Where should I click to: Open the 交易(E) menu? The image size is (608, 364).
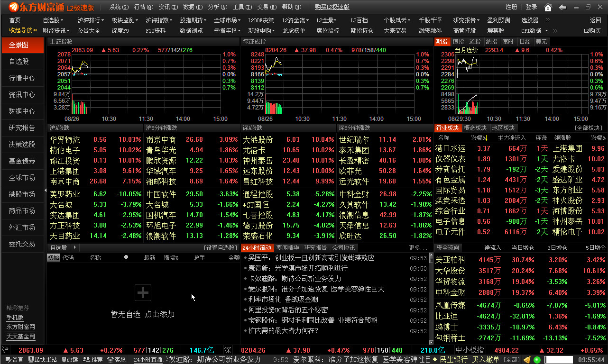point(267,7)
